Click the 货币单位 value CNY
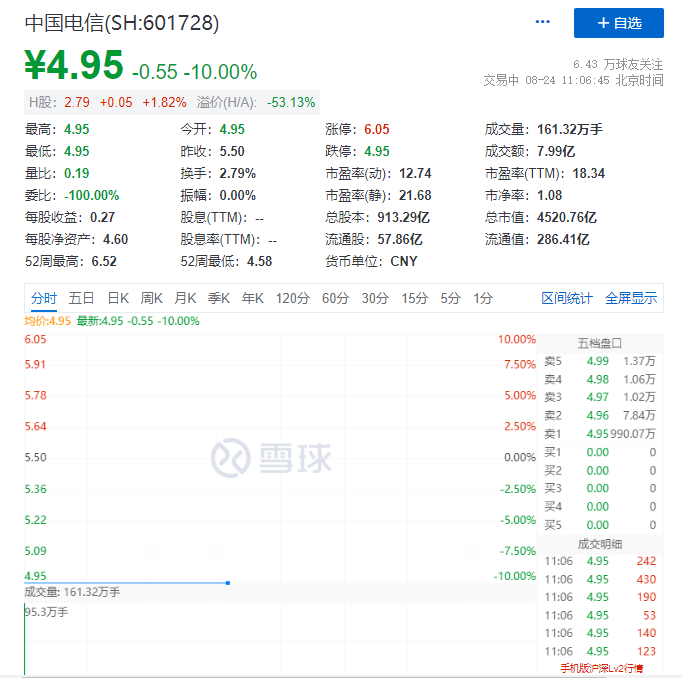Screen dimensions: 683x678 404,261
